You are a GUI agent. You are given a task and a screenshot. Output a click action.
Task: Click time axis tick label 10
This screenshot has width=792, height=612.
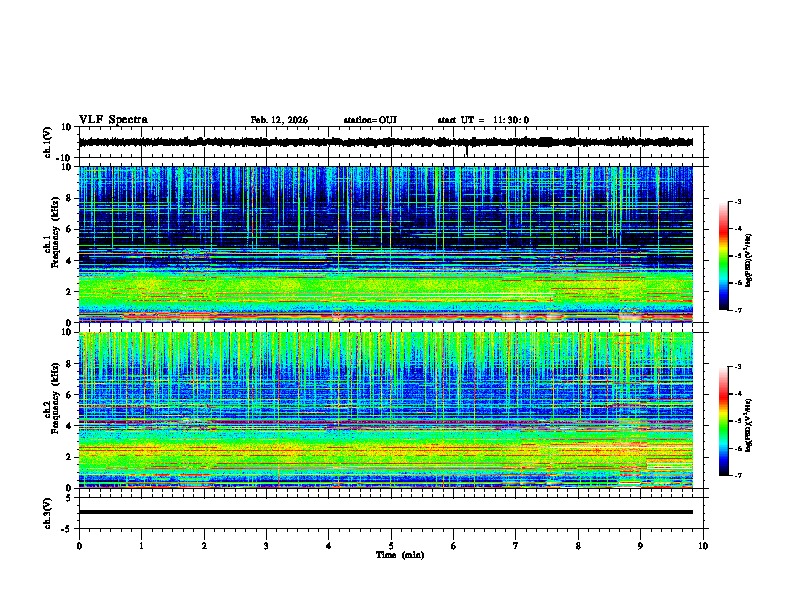[x=703, y=546]
